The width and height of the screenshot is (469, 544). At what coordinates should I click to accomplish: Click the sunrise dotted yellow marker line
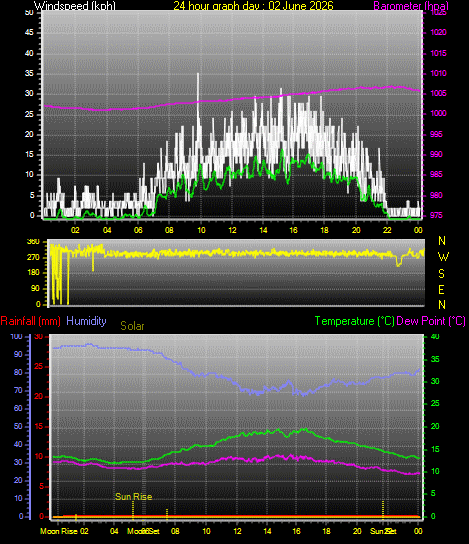pos(133,510)
